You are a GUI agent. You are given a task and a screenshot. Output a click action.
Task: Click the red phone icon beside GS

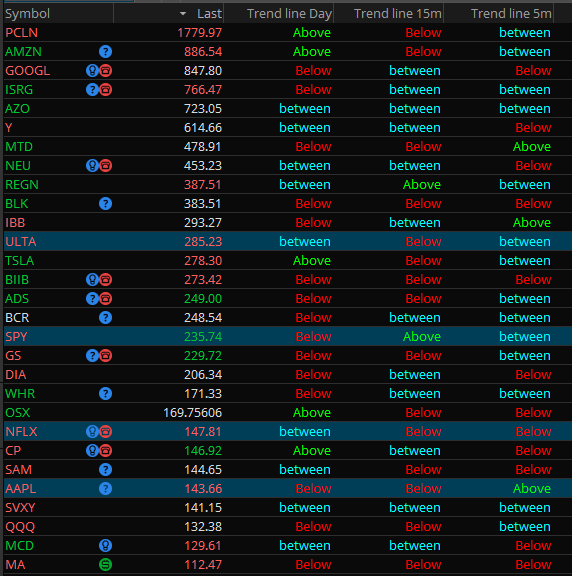click(105, 356)
